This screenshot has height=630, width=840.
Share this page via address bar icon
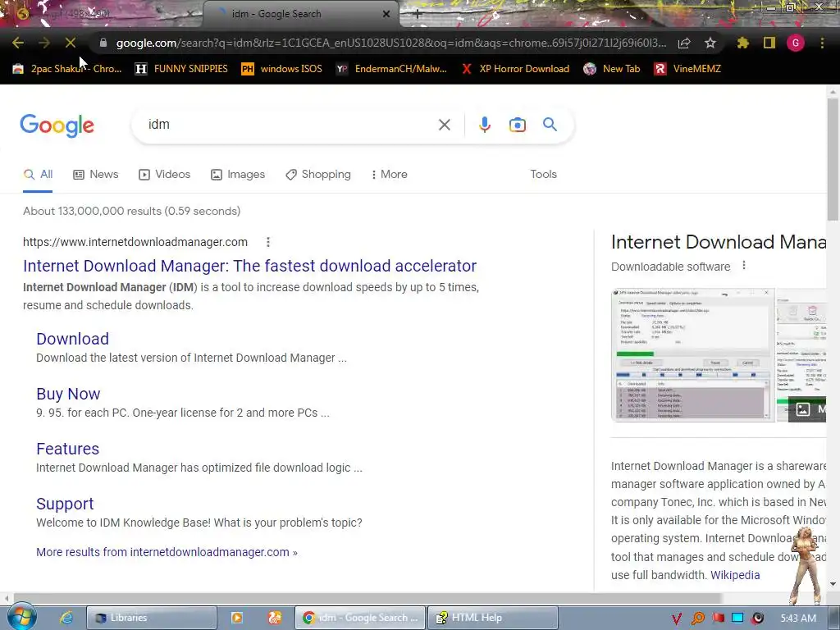pos(684,43)
